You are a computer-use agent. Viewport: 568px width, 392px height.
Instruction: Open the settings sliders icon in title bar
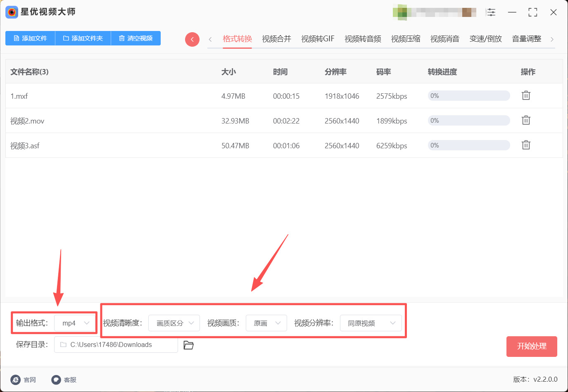pos(491,12)
